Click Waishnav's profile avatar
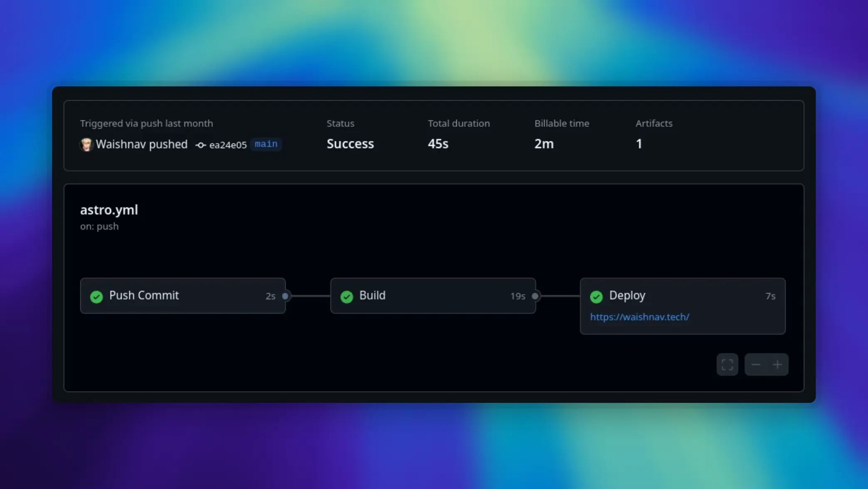Screen dimensions: 868x489 point(86,145)
